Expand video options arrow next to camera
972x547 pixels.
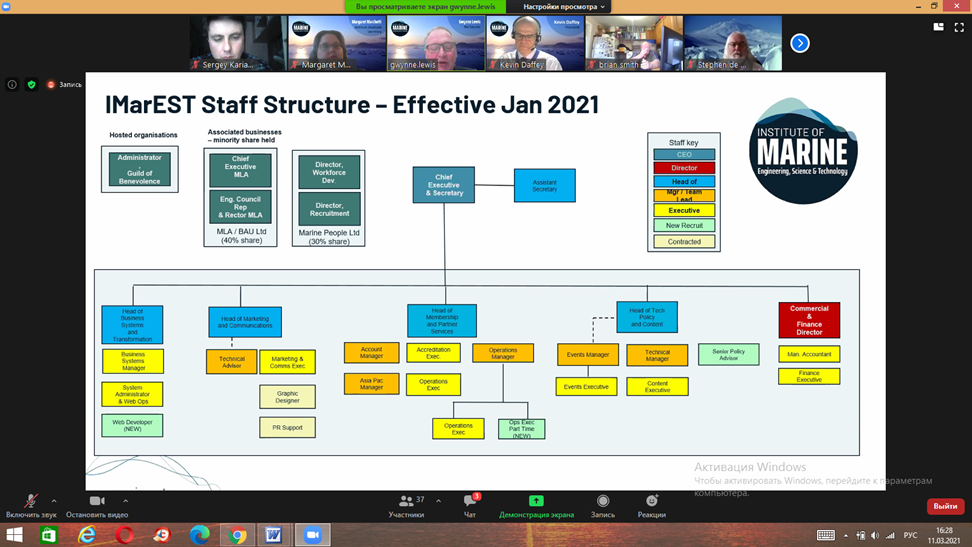pos(126,501)
